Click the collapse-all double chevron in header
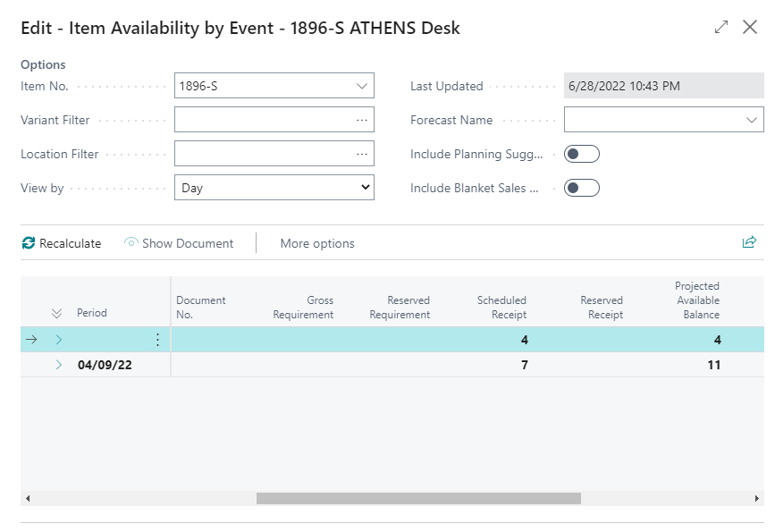The width and height of the screenshot is (775, 532). tap(57, 313)
